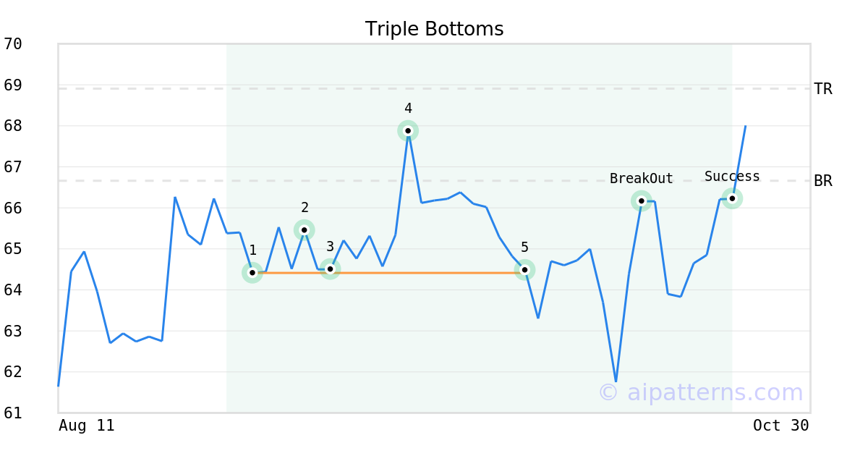The image size is (868, 456).
Task: Select the point 2 marker circle
Action: tap(305, 230)
